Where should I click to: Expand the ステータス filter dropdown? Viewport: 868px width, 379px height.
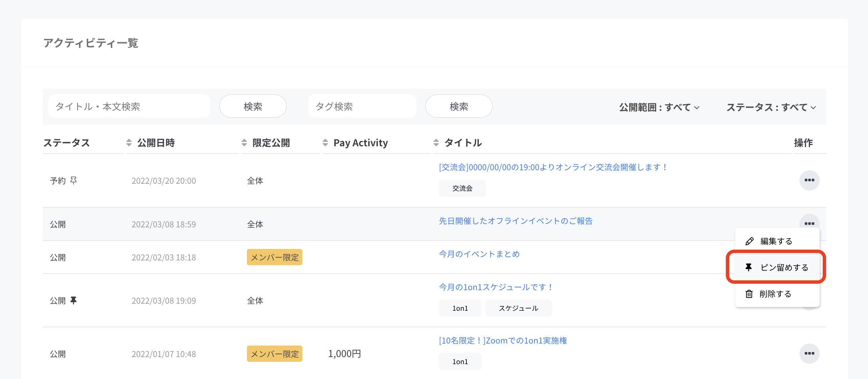click(x=771, y=107)
